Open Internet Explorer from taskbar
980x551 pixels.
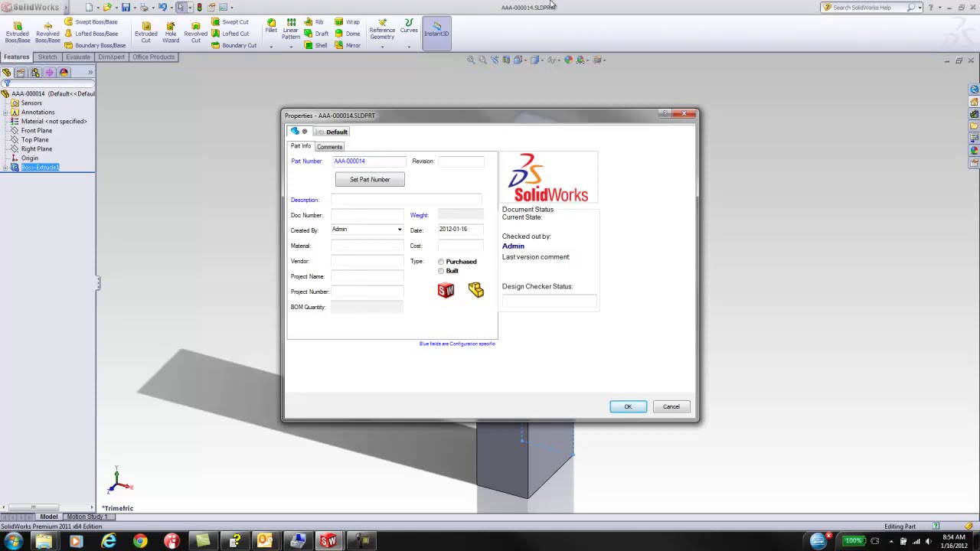109,542
